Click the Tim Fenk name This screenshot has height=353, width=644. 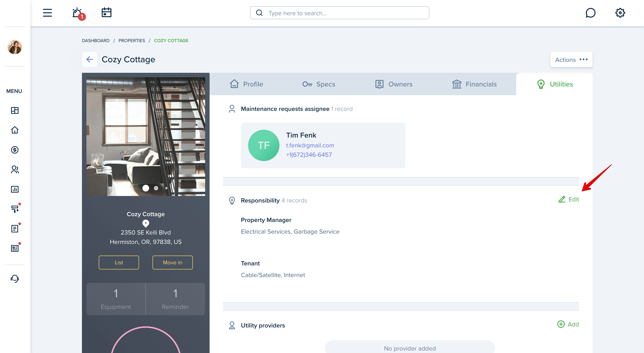[x=301, y=135]
